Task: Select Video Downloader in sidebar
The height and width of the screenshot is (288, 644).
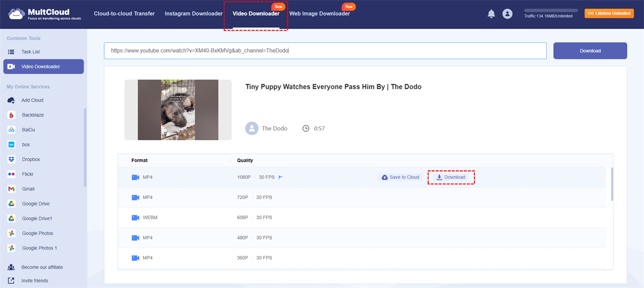Action: click(43, 67)
